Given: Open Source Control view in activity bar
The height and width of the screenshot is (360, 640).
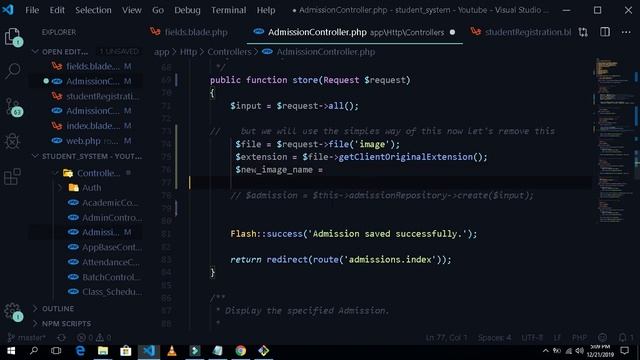Looking at the screenshot, I should (13, 107).
